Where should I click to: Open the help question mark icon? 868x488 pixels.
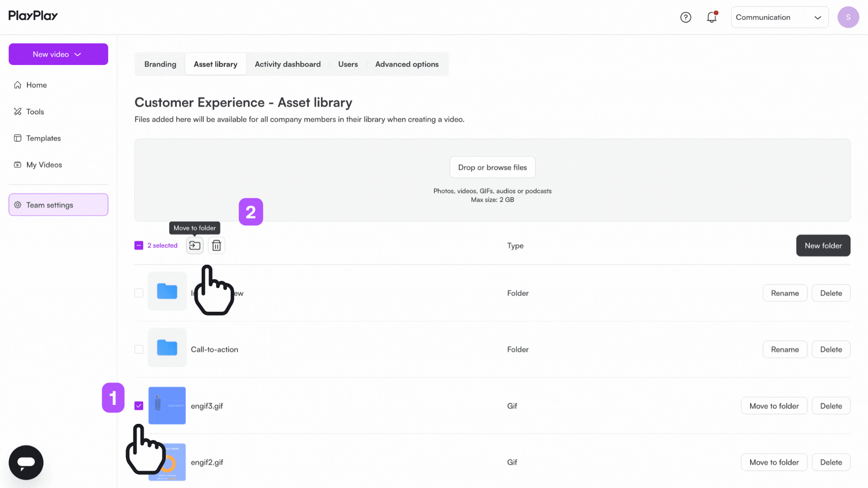click(x=685, y=17)
